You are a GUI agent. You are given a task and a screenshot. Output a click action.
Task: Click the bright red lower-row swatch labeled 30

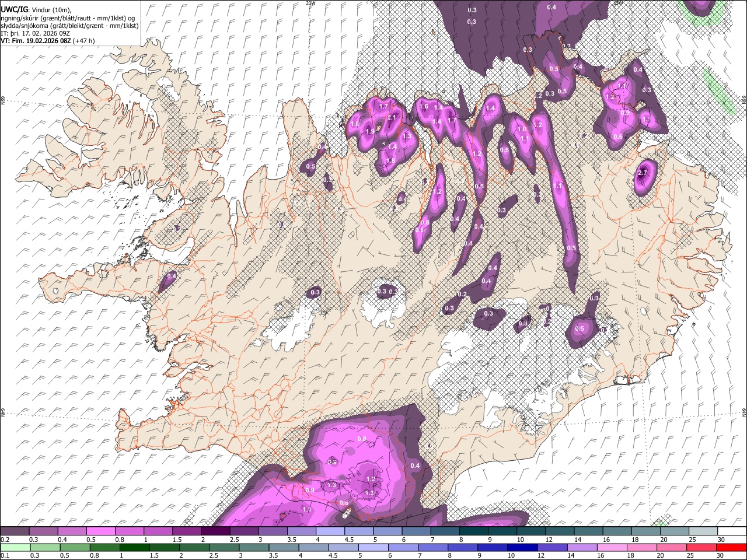[x=732, y=547]
